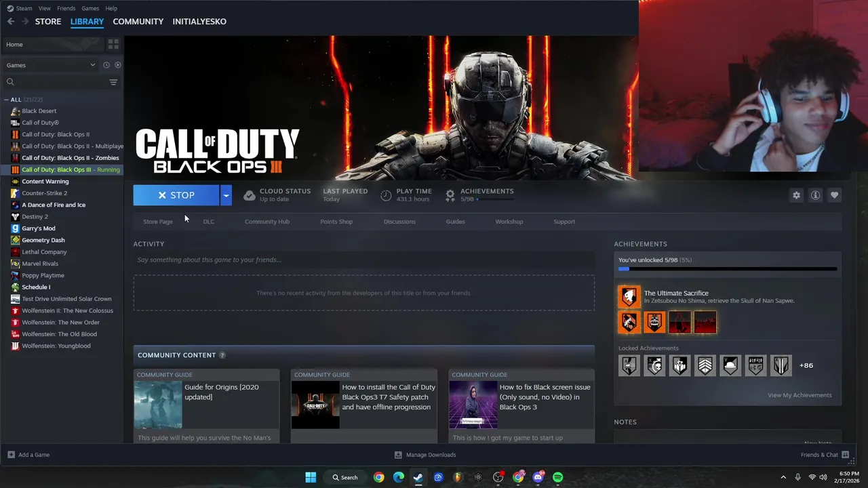
Task: Open the advanced filter options icon
Action: pyautogui.click(x=113, y=82)
